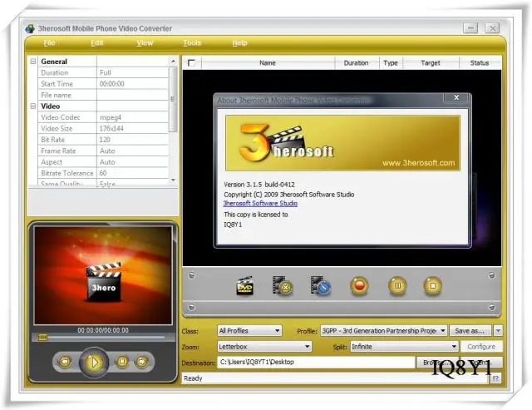The image size is (532, 410).
Task: Collapse the General properties group
Action: click(x=33, y=62)
